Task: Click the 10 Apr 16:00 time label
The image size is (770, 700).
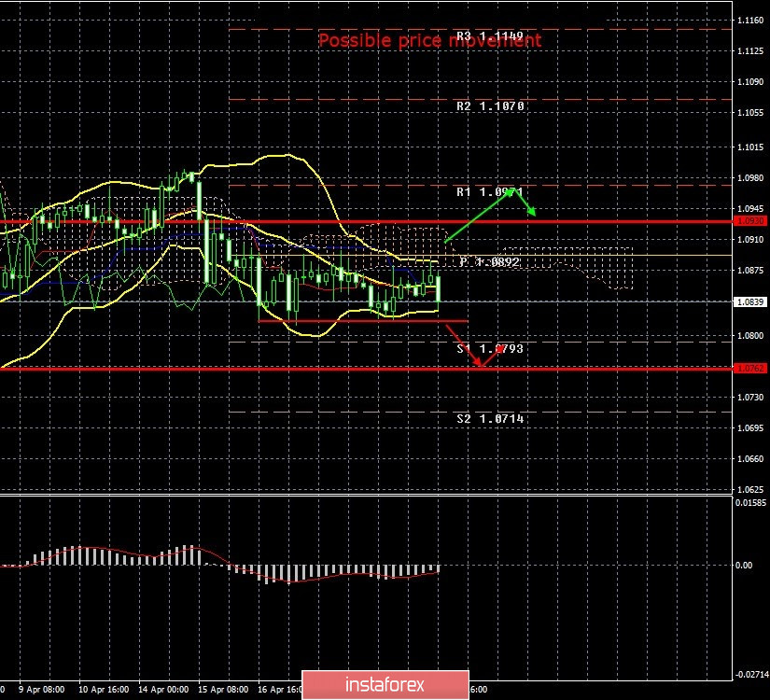Action: [x=104, y=690]
